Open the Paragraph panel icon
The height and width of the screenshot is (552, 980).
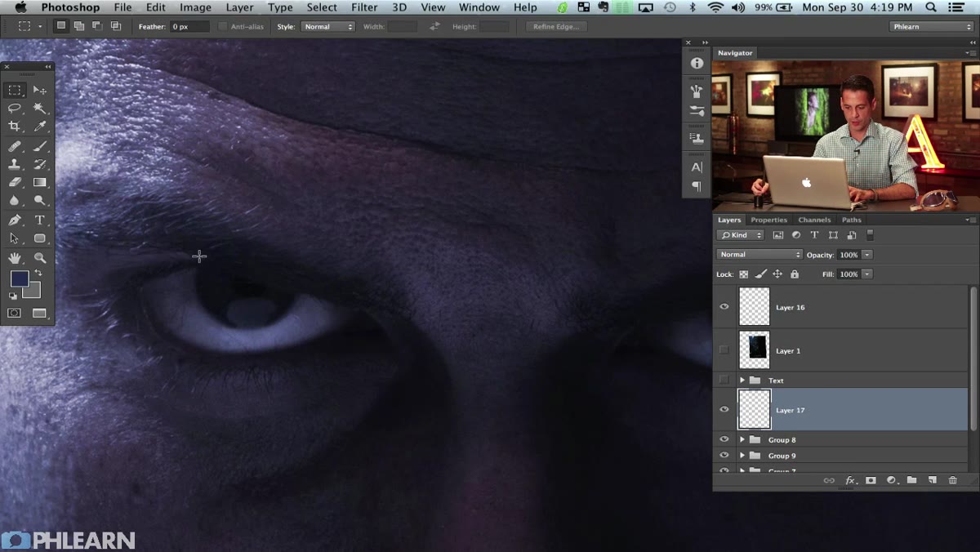[x=697, y=186]
